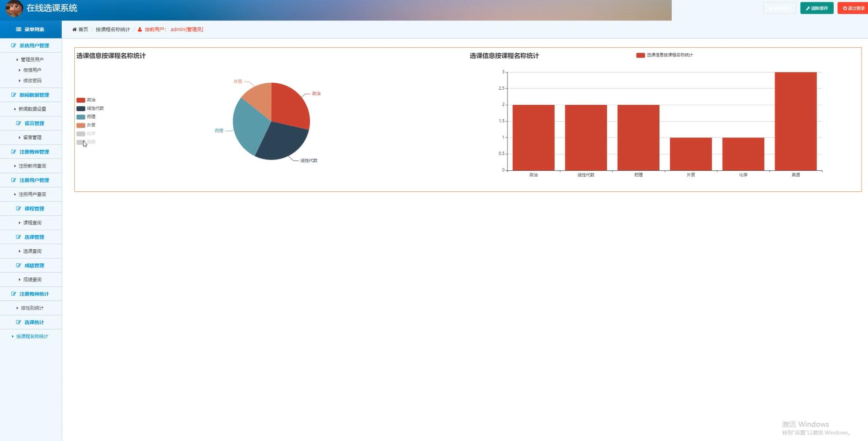868x441 pixels.
Task: Click the edit icon beside 课程管理
Action: (x=19, y=209)
